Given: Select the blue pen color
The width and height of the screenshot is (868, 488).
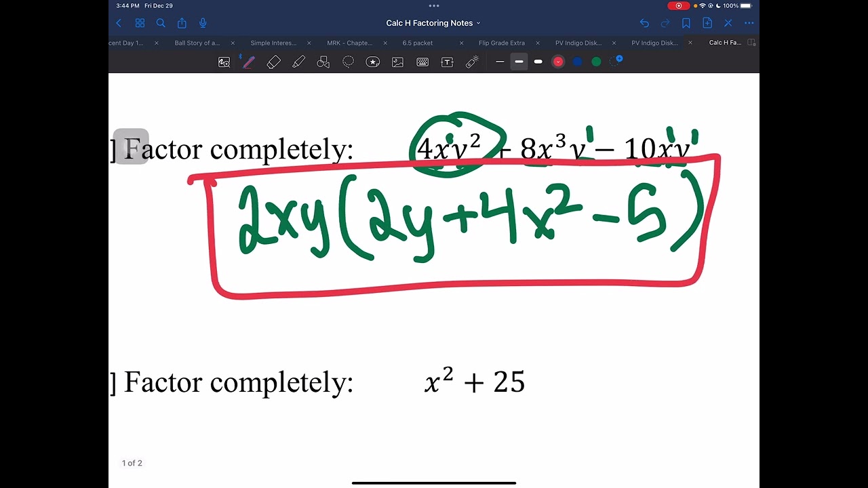Looking at the screenshot, I should point(577,62).
